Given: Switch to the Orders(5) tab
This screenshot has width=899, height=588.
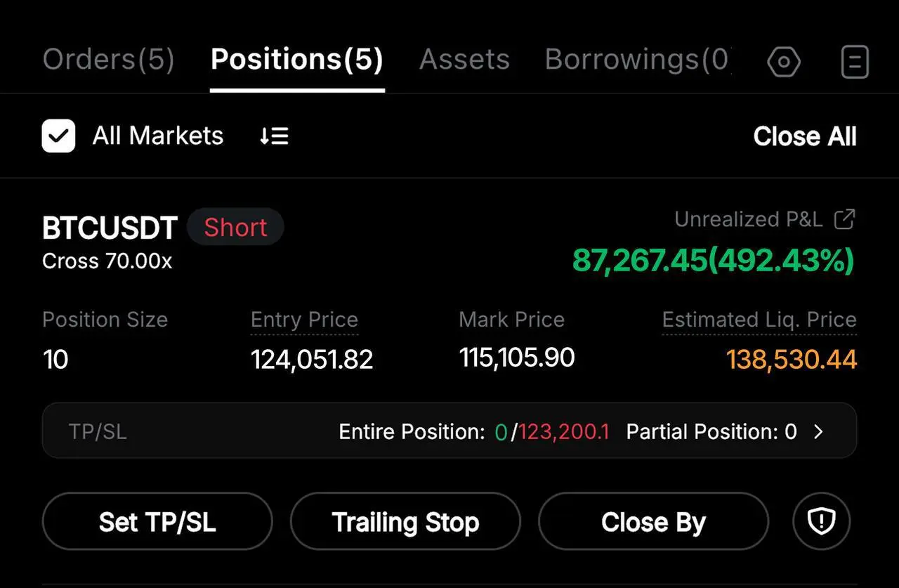Looking at the screenshot, I should point(108,60).
